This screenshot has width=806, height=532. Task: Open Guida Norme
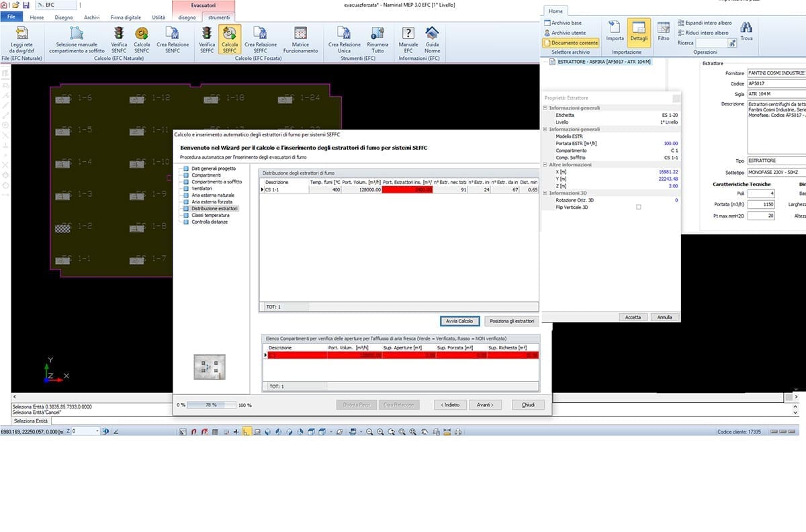coord(432,40)
